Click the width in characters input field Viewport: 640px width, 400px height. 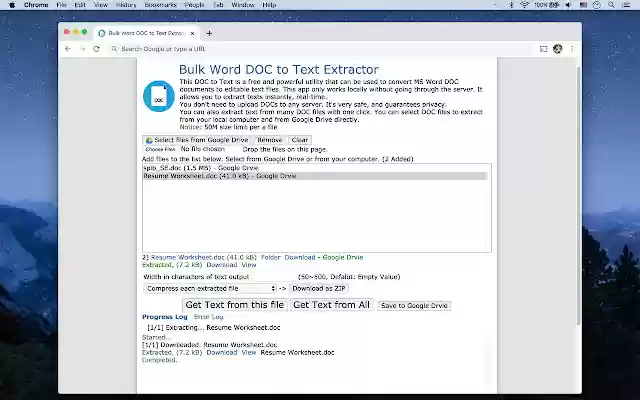273,277
